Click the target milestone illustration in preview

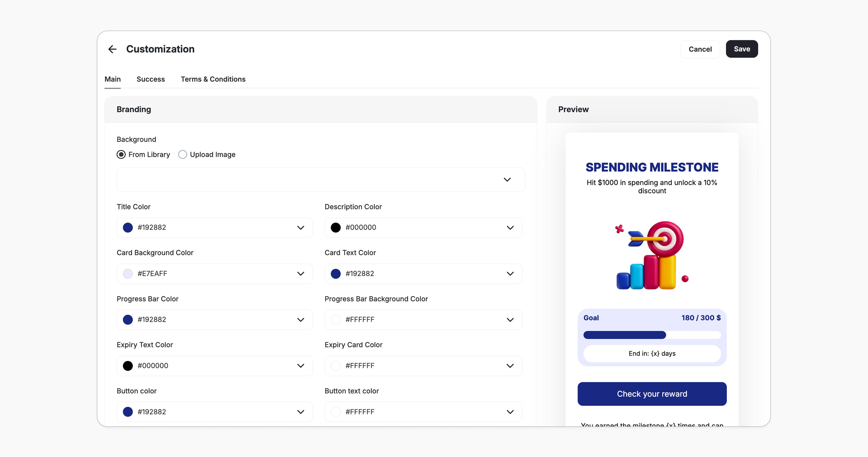coord(652,255)
